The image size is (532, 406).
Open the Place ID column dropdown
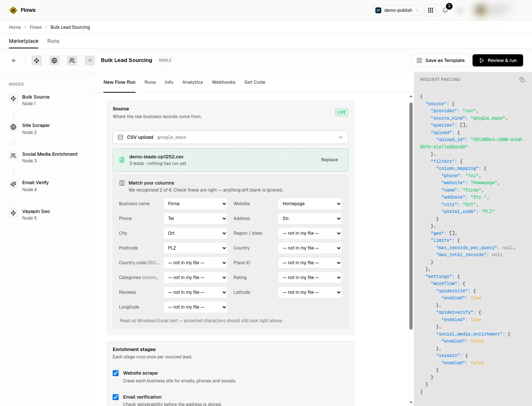pyautogui.click(x=310, y=263)
